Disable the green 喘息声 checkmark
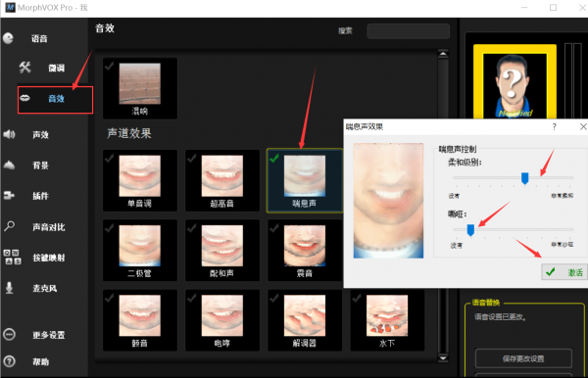588x378 pixels. click(274, 159)
